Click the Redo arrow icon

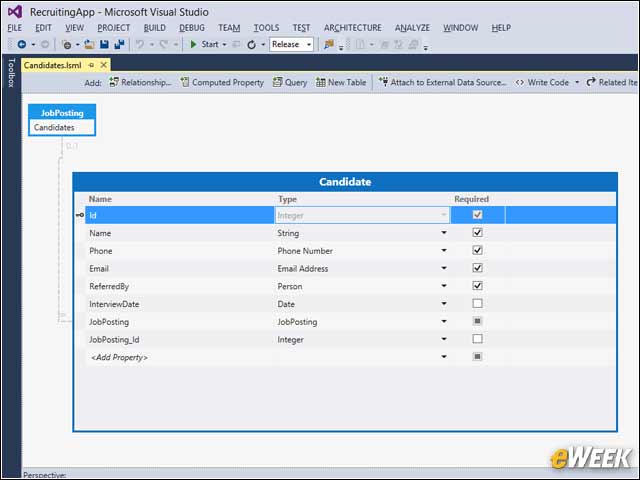[164, 44]
